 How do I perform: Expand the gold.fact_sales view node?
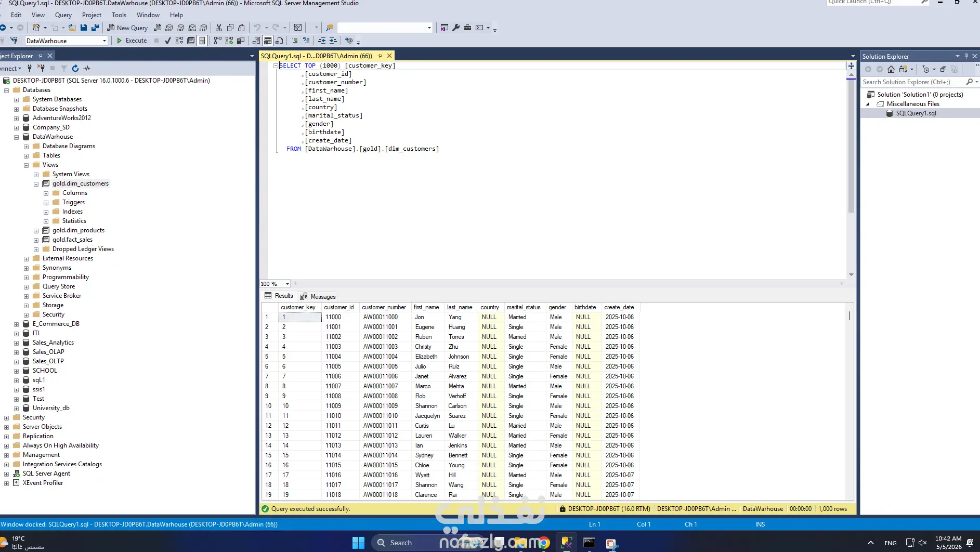click(36, 240)
